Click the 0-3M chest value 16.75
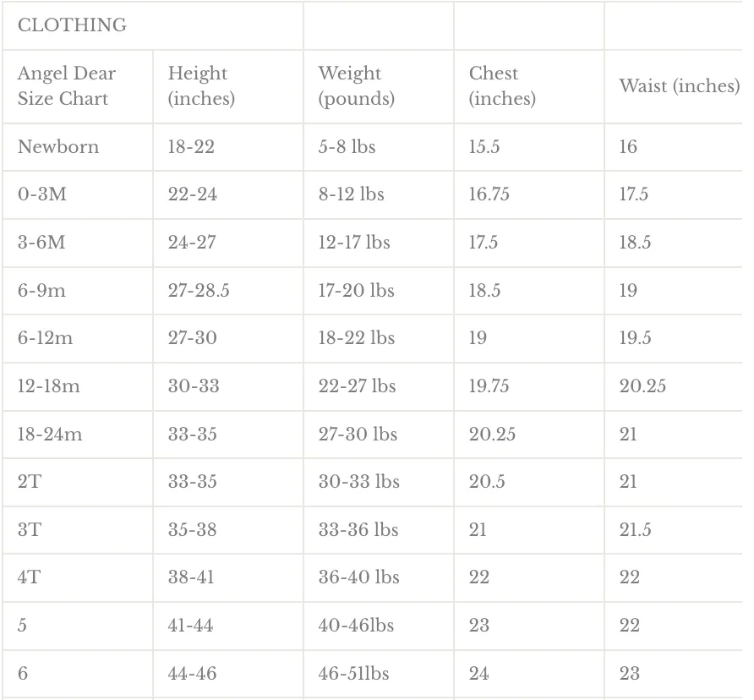754x700 pixels. click(x=489, y=194)
